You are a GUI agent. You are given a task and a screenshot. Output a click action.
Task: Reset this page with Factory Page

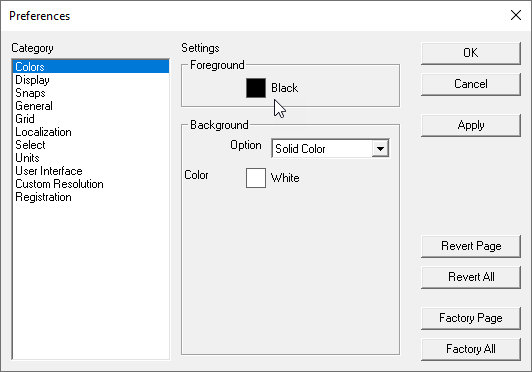tap(471, 318)
